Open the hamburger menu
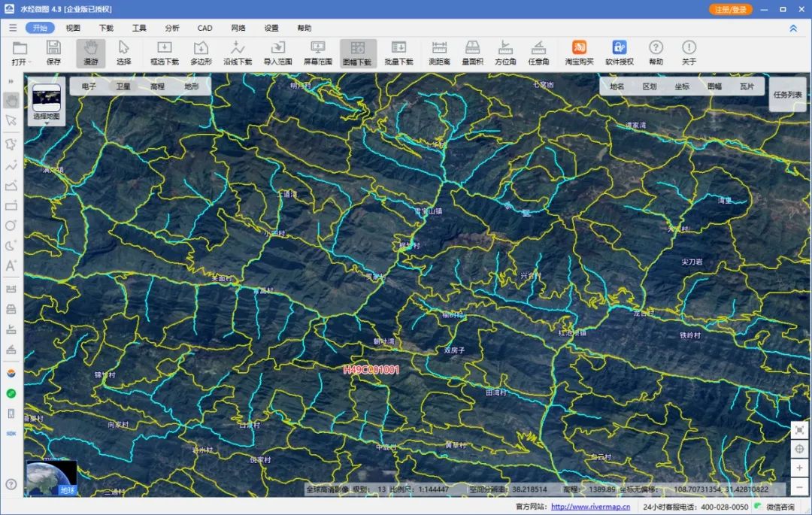 point(13,28)
